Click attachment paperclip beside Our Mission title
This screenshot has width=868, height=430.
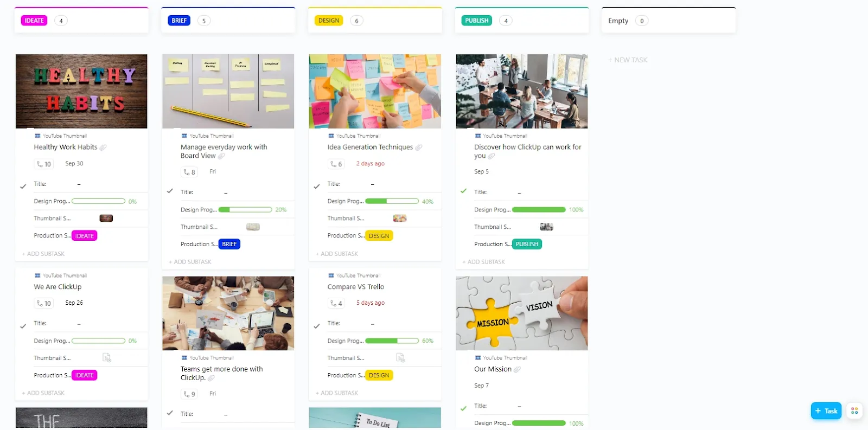[518, 369]
